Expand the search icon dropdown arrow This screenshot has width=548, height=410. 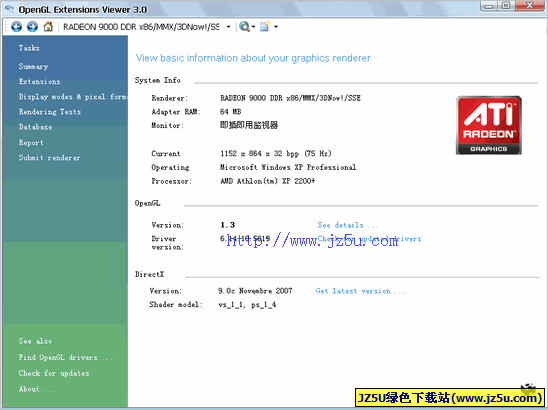click(x=253, y=27)
